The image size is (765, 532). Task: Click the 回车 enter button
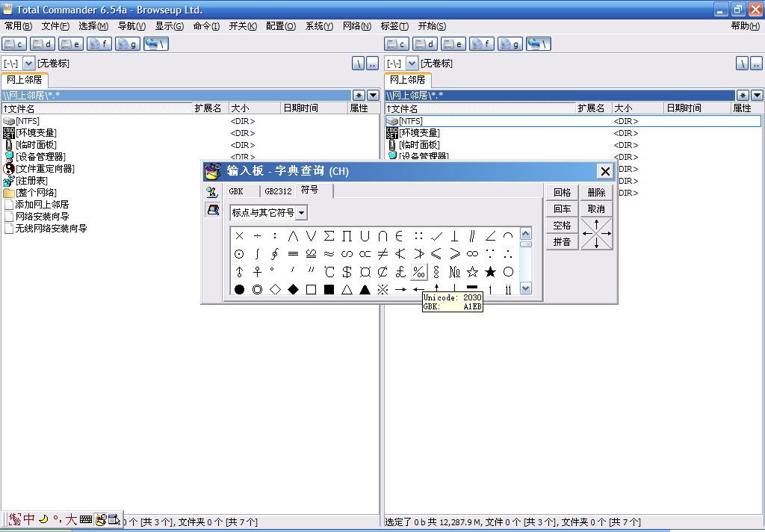tap(562, 209)
